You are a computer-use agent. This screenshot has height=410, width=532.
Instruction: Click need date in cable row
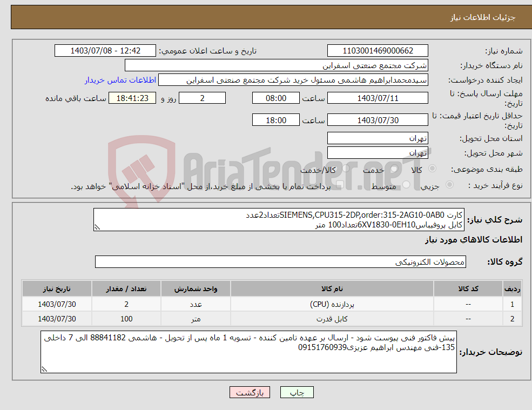click(x=57, y=319)
